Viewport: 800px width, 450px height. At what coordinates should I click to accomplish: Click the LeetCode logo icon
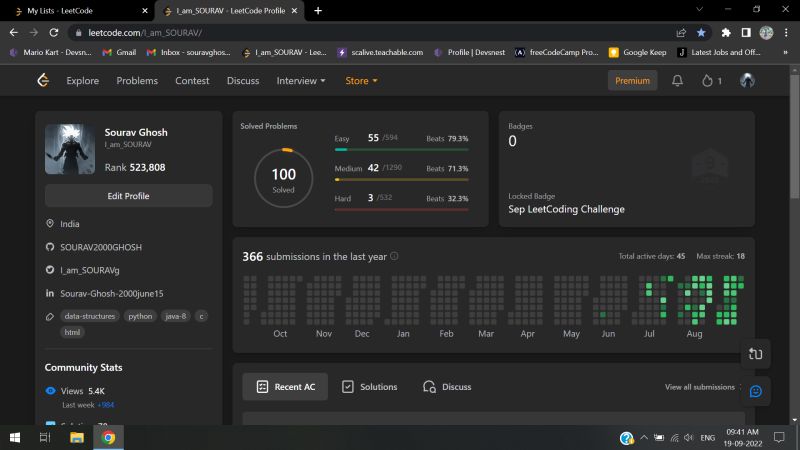tap(43, 81)
